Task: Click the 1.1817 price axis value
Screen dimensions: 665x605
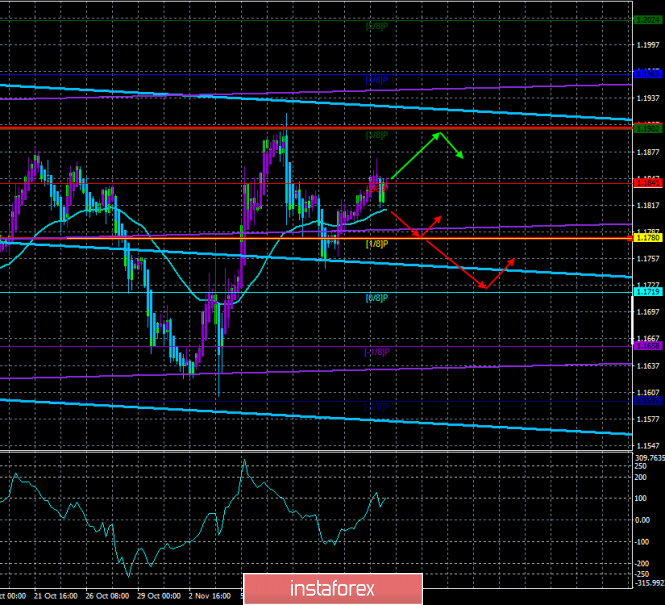Action: [648, 206]
